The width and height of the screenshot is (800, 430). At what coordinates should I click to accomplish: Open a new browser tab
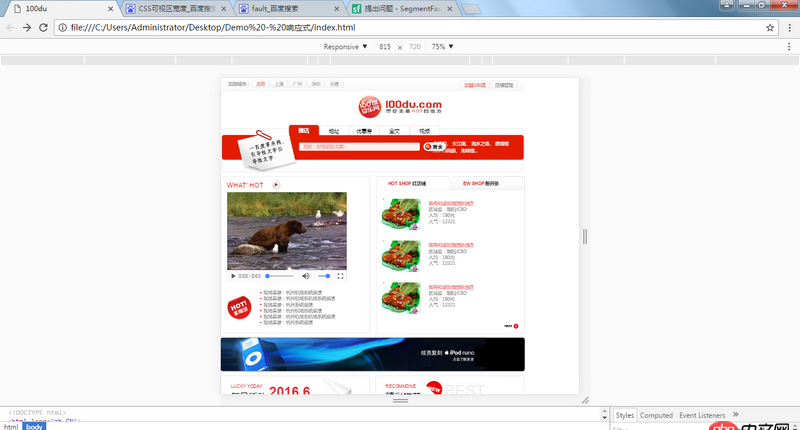pyautogui.click(x=471, y=9)
